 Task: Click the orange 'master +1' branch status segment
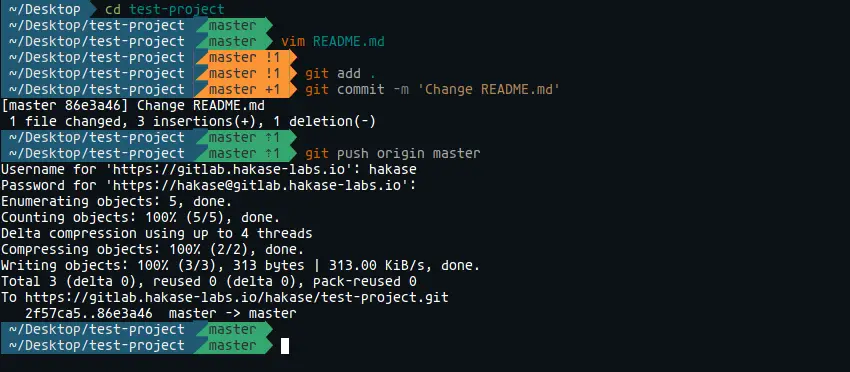pyautogui.click(x=245, y=89)
